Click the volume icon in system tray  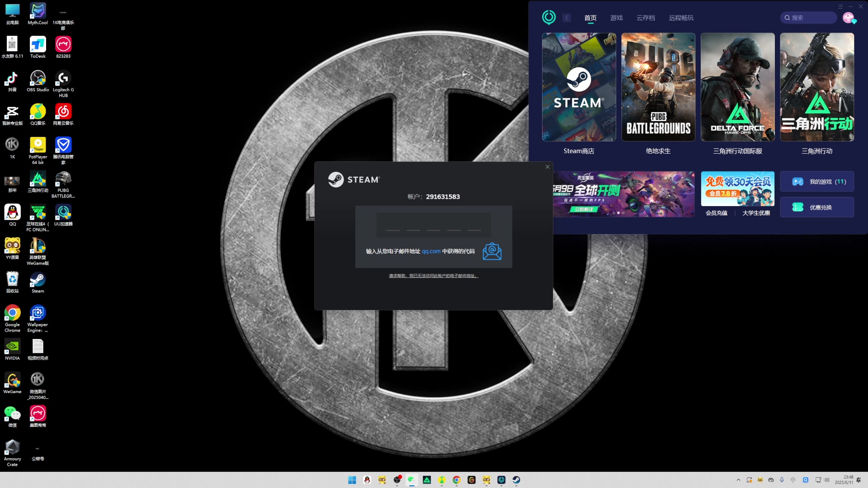click(827, 480)
